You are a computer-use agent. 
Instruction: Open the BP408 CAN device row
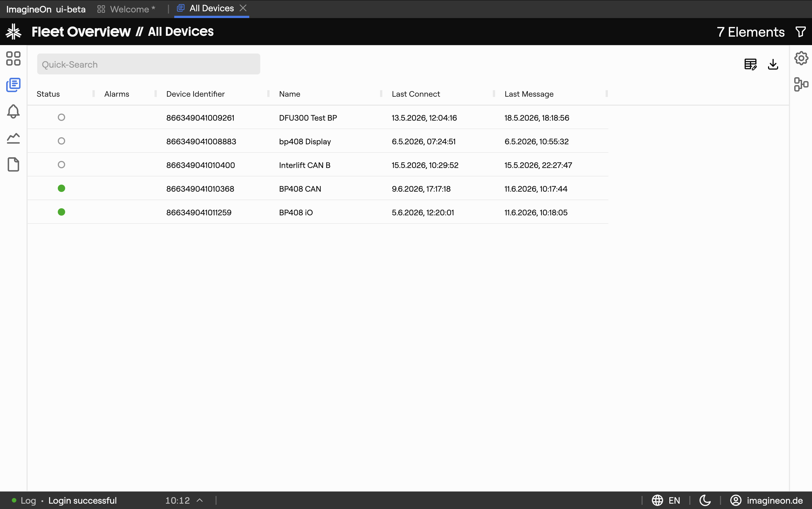318,189
